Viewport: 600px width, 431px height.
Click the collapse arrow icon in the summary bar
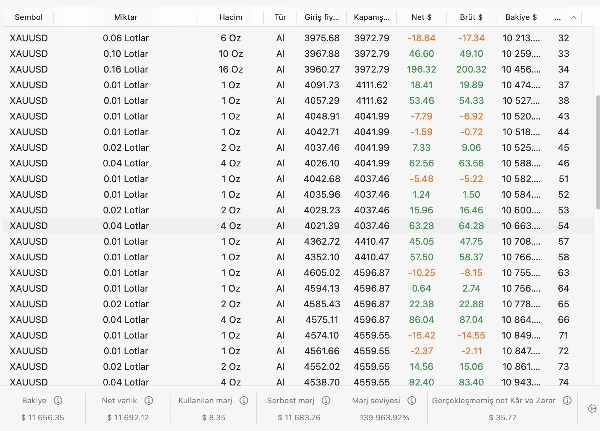coord(592,409)
